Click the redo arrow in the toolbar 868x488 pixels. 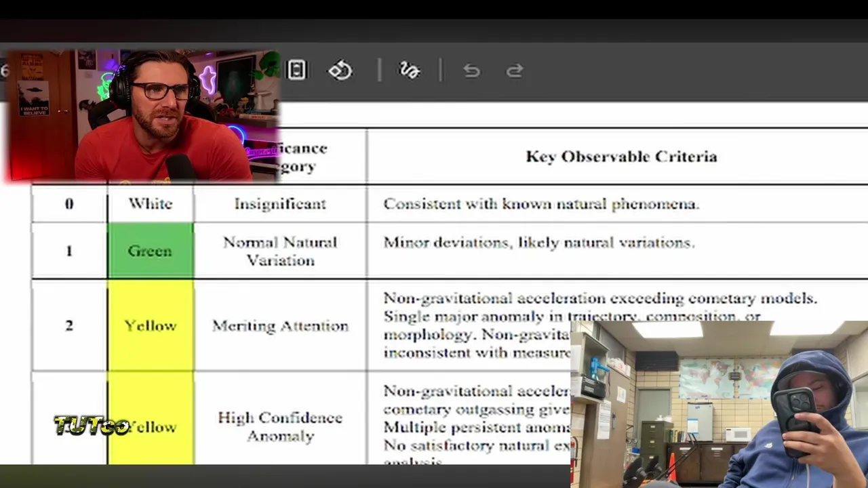[x=515, y=70]
